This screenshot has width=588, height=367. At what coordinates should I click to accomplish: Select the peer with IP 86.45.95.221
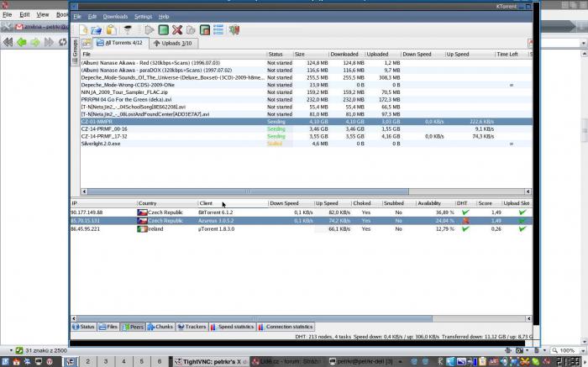[x=301, y=228]
